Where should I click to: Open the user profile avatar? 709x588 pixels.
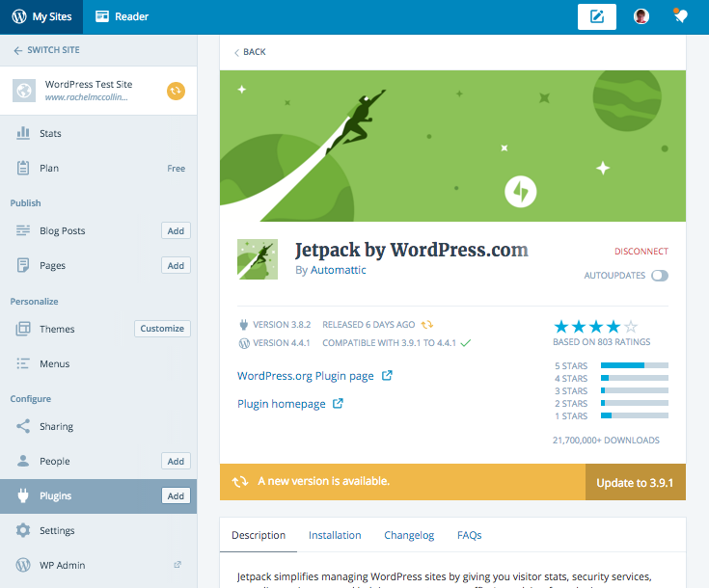point(641,16)
